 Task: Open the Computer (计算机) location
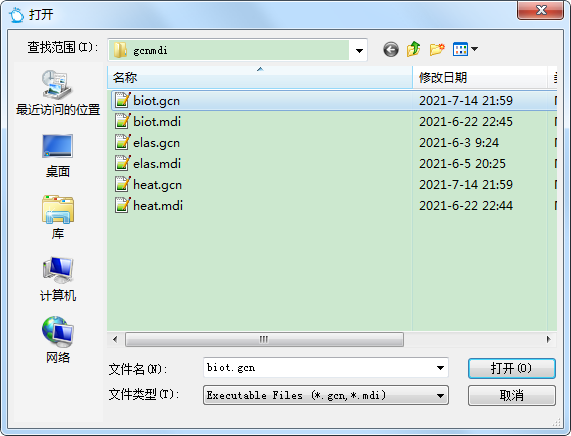58,279
